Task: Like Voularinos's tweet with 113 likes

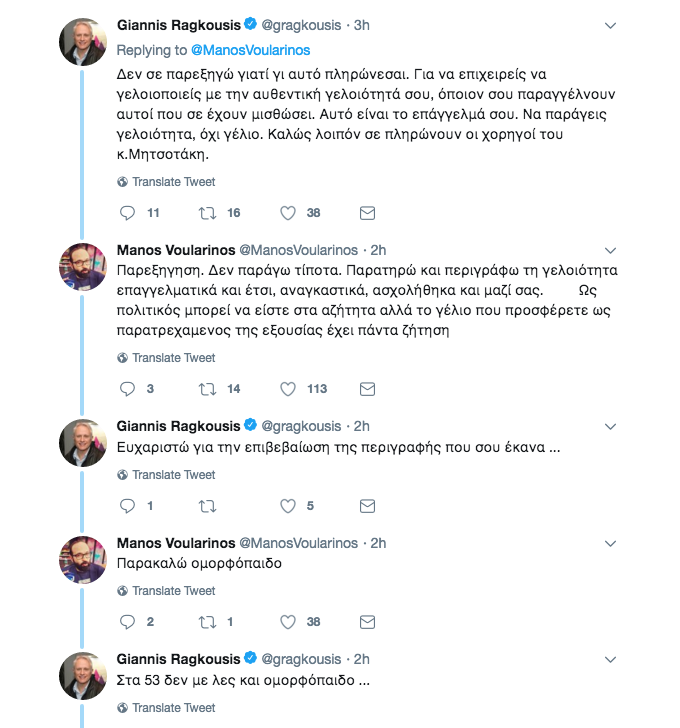Action: (288, 389)
